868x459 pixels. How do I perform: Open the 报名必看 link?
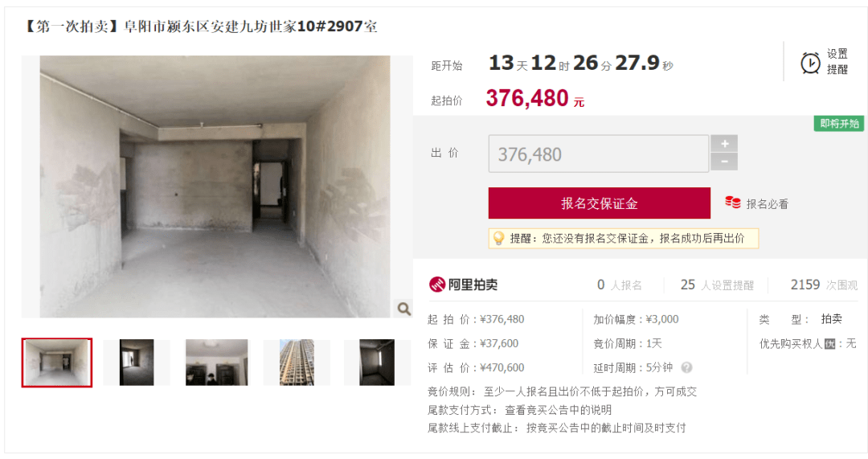click(x=767, y=203)
